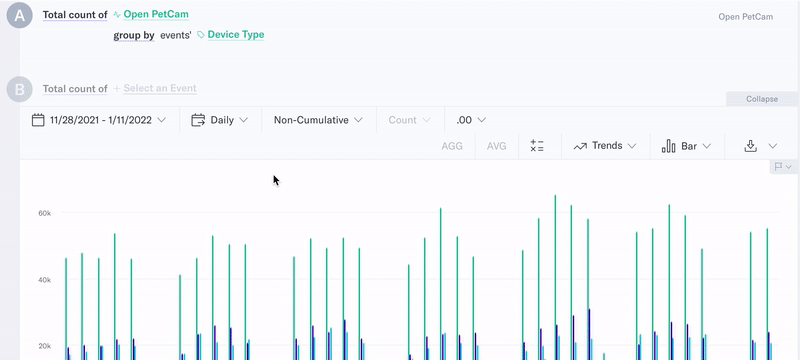Open the Open PetCam event selector
The width and height of the screenshot is (800, 360).
[156, 14]
